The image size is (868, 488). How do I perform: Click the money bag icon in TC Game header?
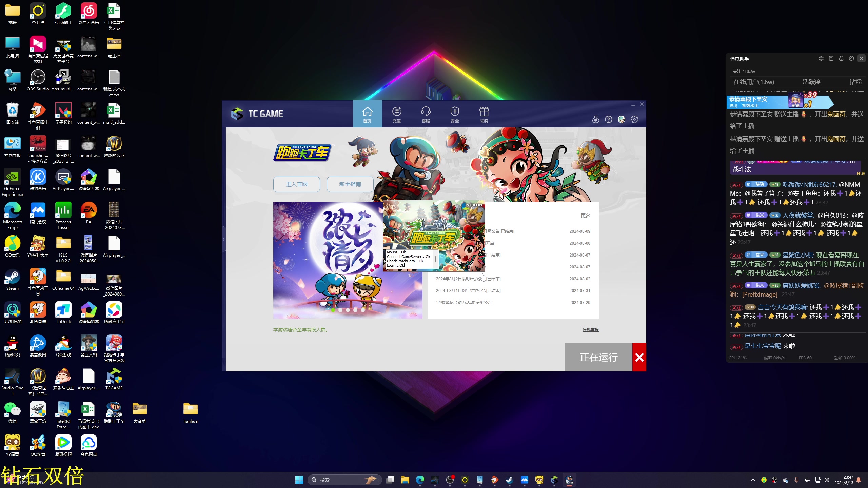[596, 120]
